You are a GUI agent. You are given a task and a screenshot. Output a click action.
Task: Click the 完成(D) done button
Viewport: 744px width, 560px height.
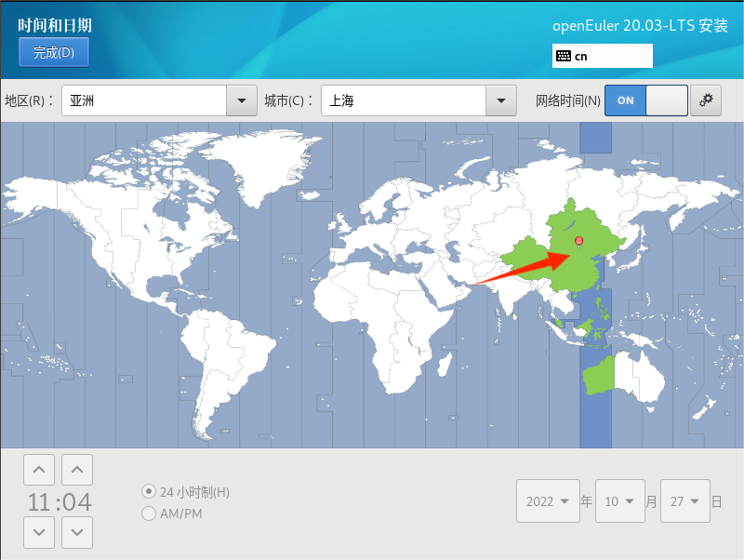53,53
